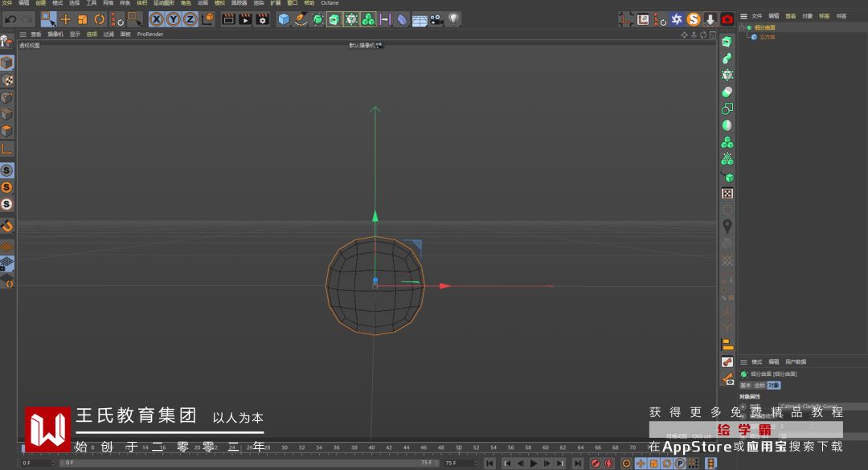Toggle the Y axis lock
The height and width of the screenshot is (470, 868).
coord(174,18)
